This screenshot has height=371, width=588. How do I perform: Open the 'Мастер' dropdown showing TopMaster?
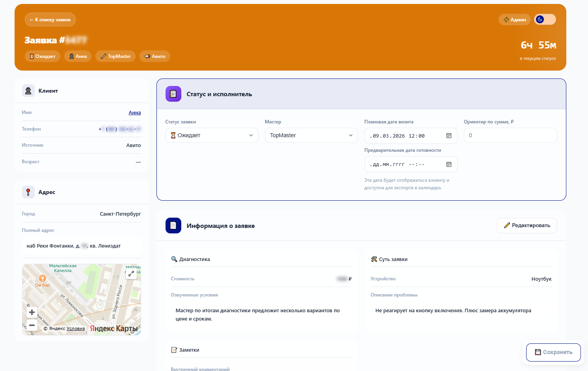point(311,135)
